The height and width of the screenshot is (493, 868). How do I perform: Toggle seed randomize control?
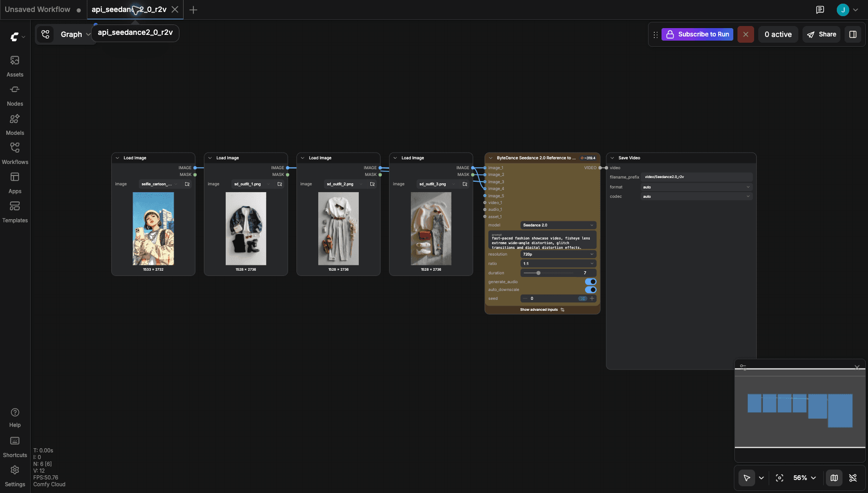tap(583, 298)
